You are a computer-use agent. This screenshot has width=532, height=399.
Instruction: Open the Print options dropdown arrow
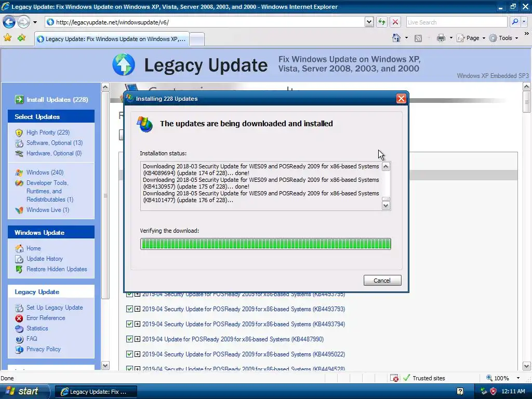pyautogui.click(x=451, y=38)
